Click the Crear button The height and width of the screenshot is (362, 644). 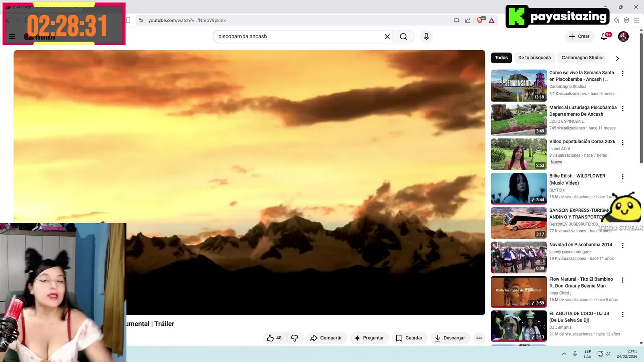click(x=579, y=36)
